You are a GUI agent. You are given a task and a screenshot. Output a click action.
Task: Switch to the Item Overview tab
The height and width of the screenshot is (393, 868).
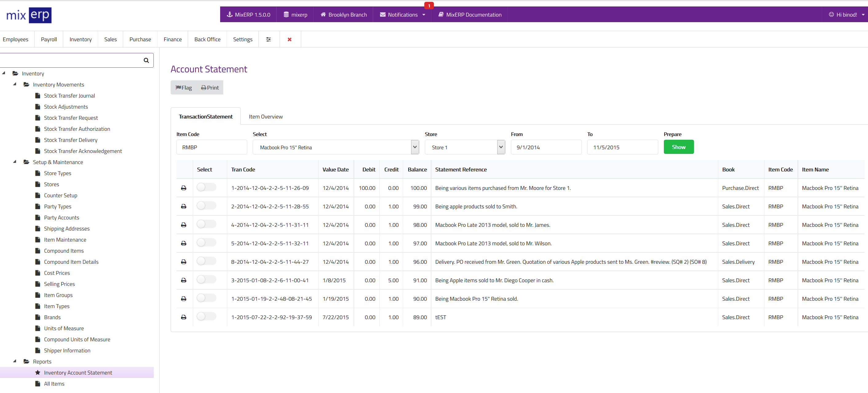[266, 117]
